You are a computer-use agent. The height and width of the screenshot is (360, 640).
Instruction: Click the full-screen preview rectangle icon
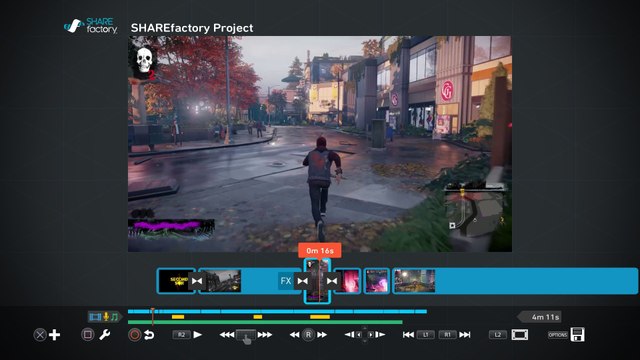[520, 335]
